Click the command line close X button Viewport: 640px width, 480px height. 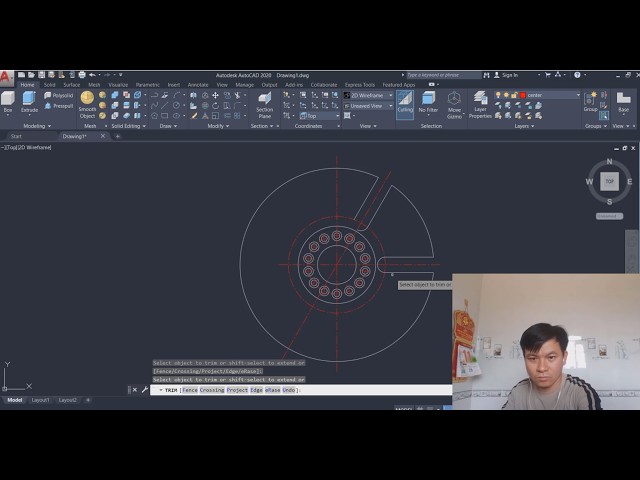point(135,390)
